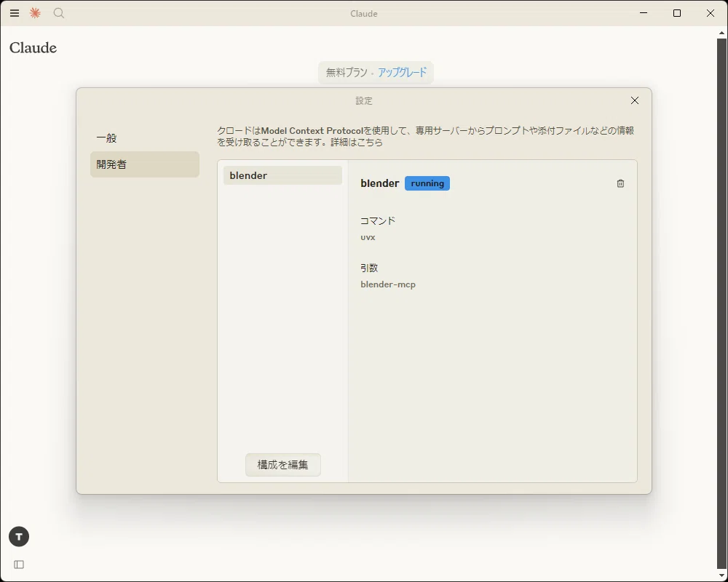Select blender in the server list
728x582 pixels.
pyautogui.click(x=282, y=175)
